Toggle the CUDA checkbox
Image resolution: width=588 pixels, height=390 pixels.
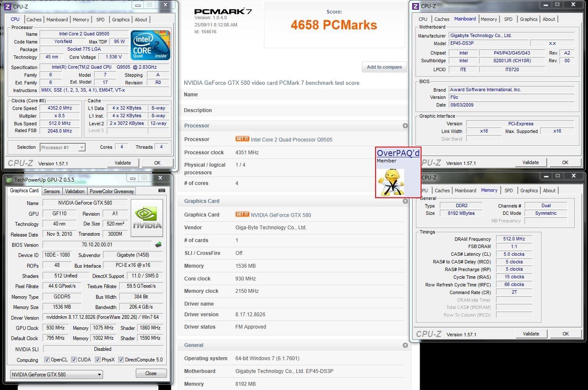point(74,359)
